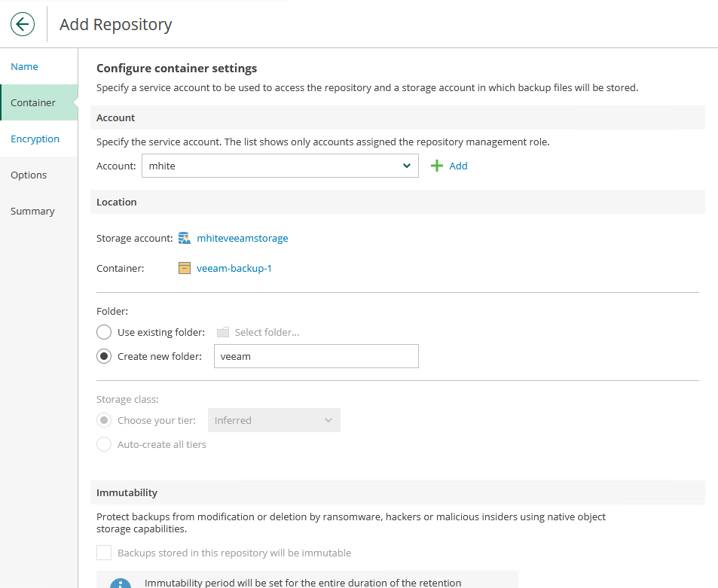The height and width of the screenshot is (588, 718).
Task: Click the mhiteveeamstorage link
Action: 242,238
